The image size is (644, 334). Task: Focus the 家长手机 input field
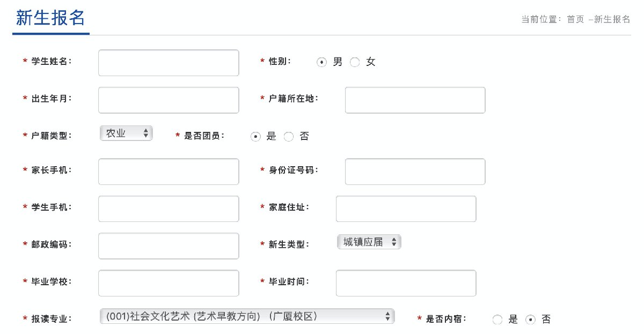(x=169, y=172)
